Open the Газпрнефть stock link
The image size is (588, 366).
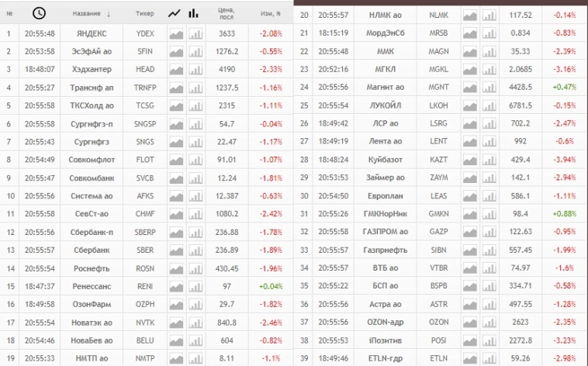tap(386, 250)
